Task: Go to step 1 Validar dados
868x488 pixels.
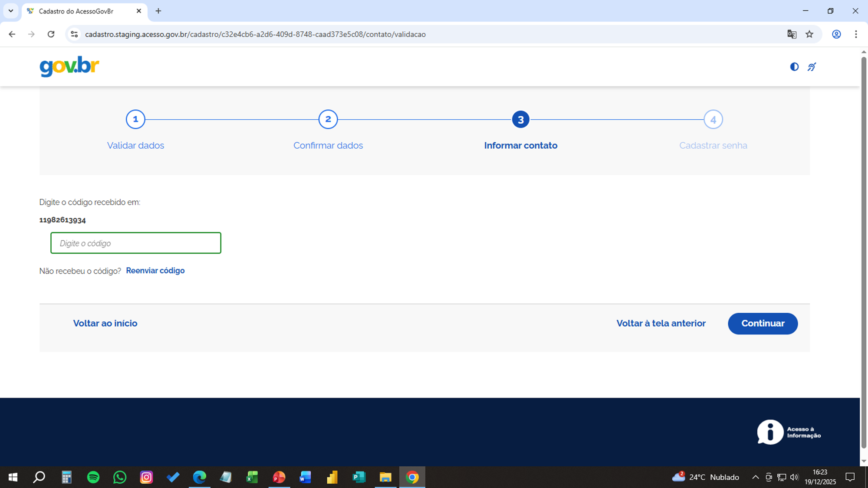Action: pos(135,119)
